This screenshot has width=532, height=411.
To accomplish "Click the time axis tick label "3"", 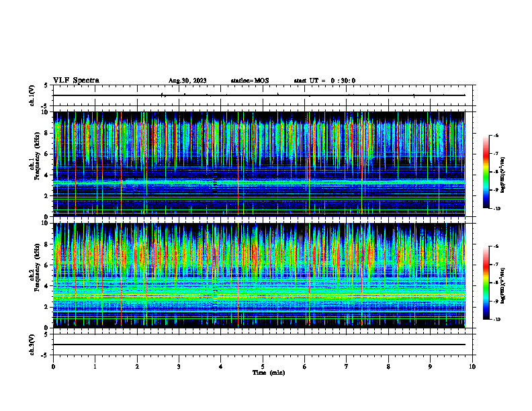I will pos(179,367).
